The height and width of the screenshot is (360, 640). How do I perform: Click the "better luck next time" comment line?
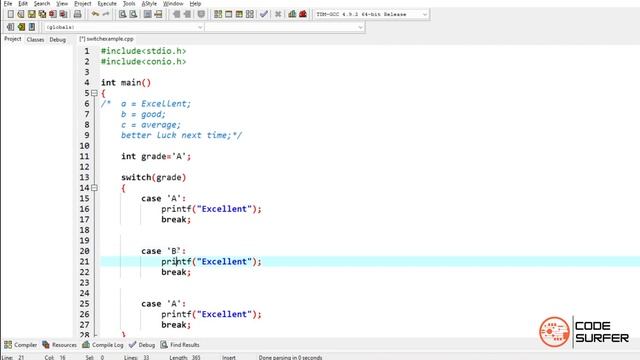coord(181,136)
